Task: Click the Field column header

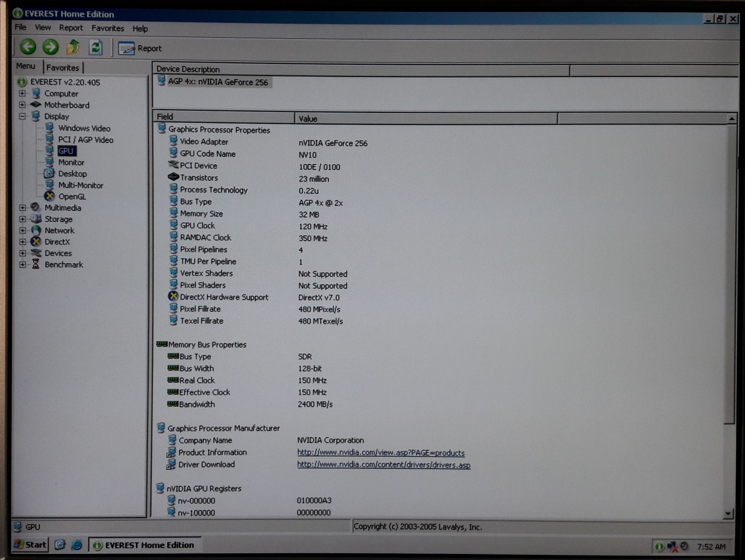Action: (224, 117)
